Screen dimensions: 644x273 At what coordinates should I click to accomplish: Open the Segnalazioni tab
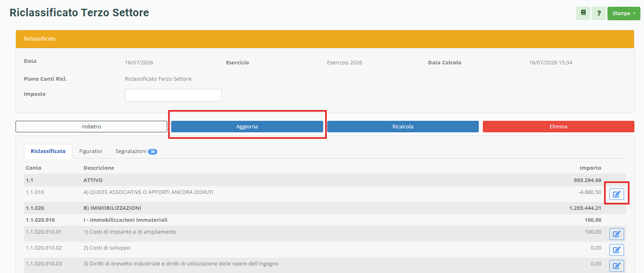click(x=136, y=151)
